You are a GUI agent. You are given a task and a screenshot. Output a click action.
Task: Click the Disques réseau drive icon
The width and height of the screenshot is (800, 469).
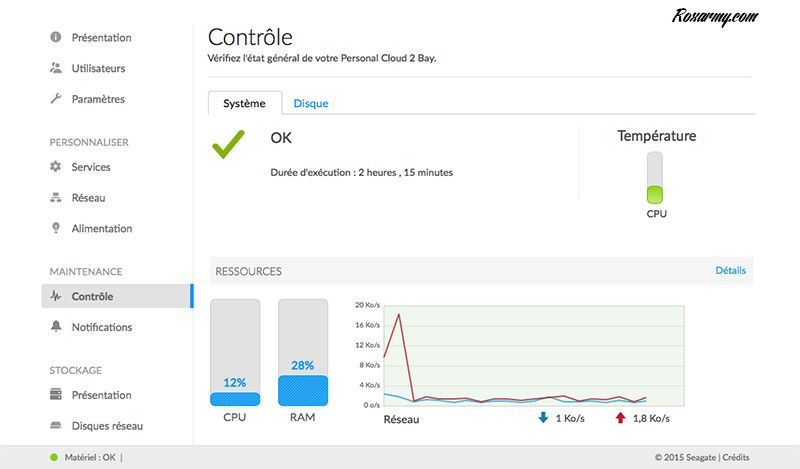(56, 426)
